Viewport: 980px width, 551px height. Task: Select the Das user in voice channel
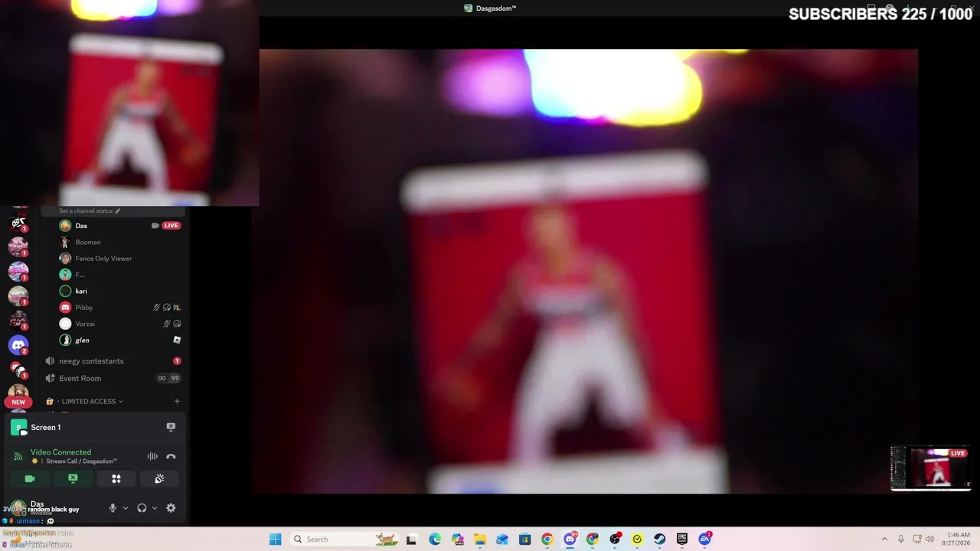[121, 226]
